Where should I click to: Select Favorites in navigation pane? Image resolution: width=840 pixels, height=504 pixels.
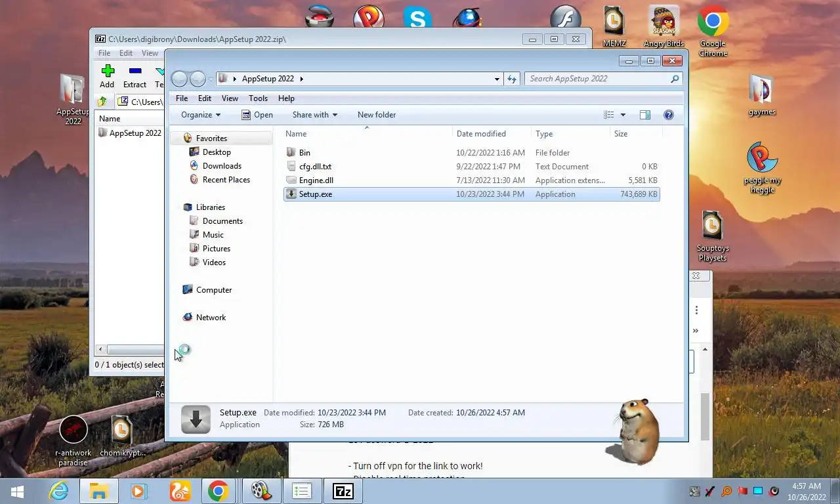click(211, 138)
